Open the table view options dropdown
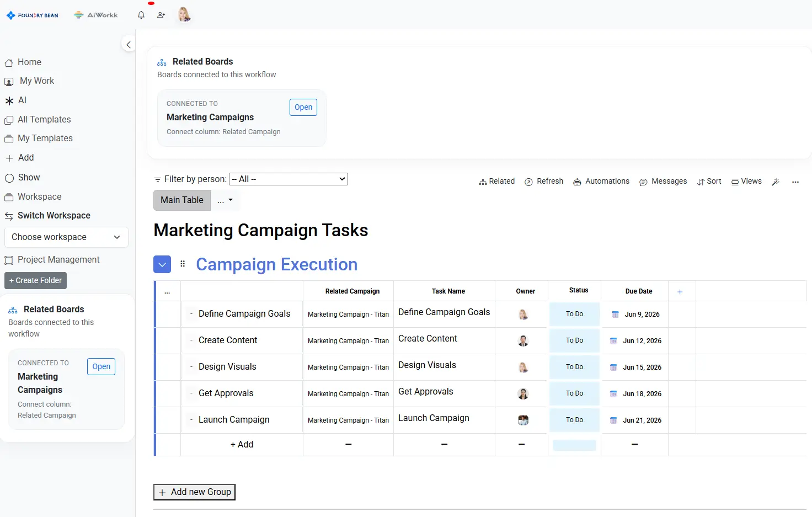812x517 pixels. point(225,200)
